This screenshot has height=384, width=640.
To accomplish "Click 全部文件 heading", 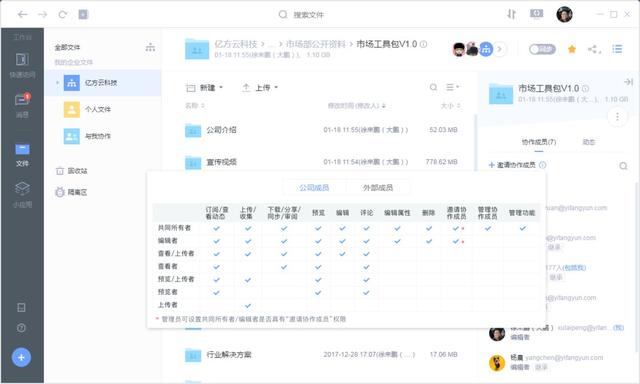I will (67, 47).
